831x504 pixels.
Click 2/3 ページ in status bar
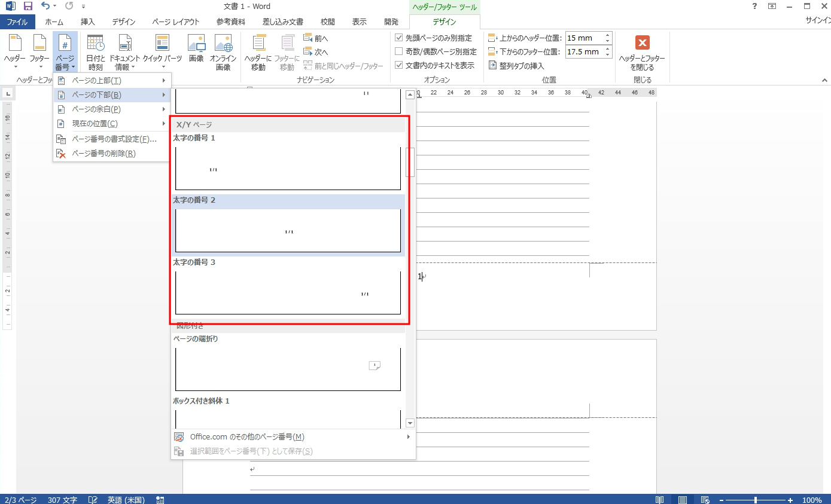[x=20, y=499]
